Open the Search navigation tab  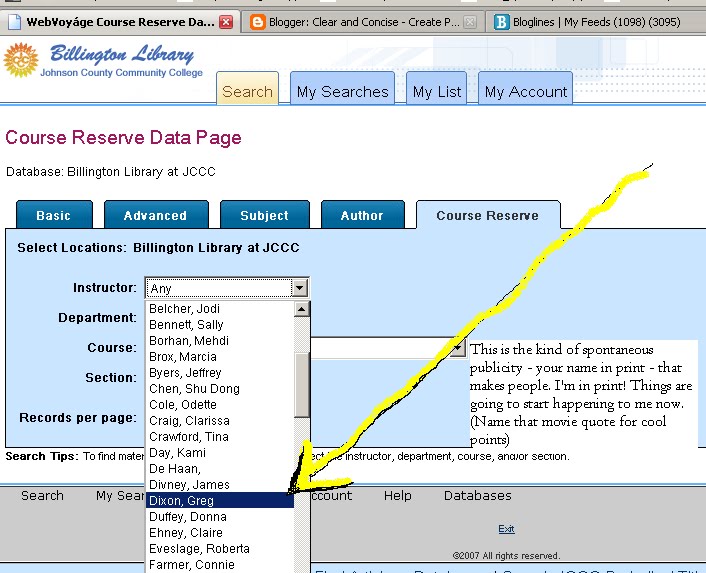248,89
